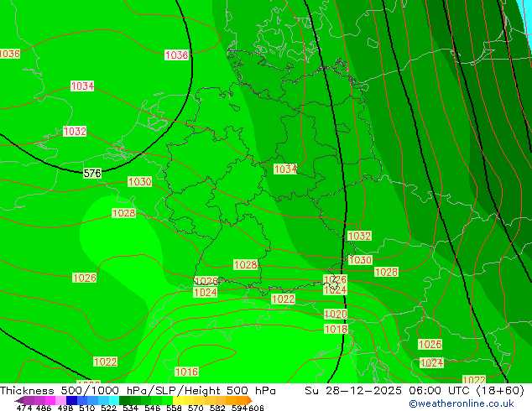Screen dimensions: 532x411
Task: Click the 534 legend value
Action: pyautogui.click(x=130, y=408)
